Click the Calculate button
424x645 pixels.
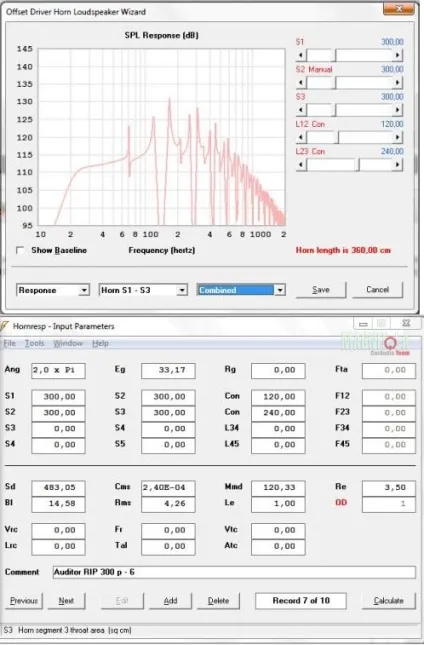(389, 601)
